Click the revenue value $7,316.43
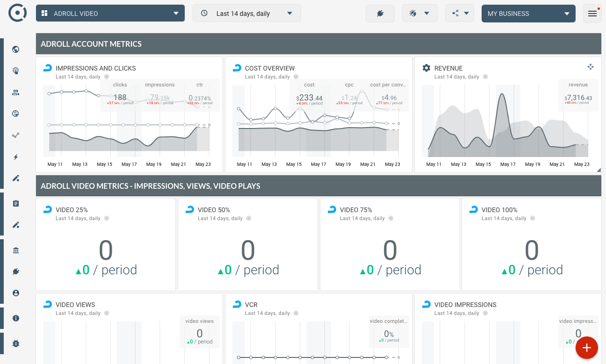 [x=578, y=98]
